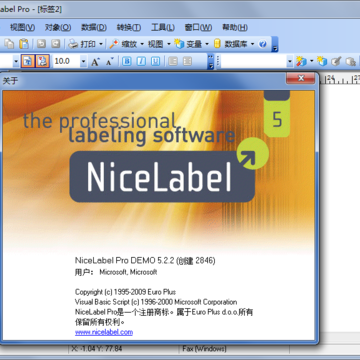Viewport: 360px width, 360px height.
Task: Click the Print (打印) printer icon
Action: 73,44
